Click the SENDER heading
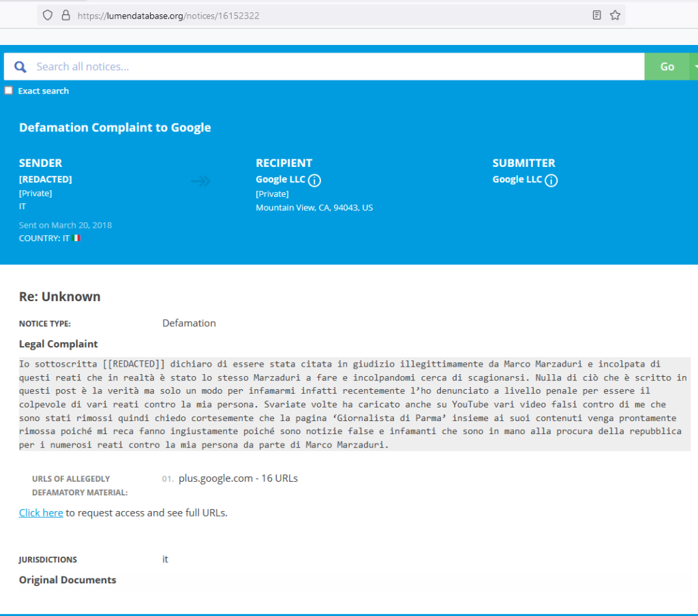Image resolution: width=698 pixels, height=616 pixels. 40,163
